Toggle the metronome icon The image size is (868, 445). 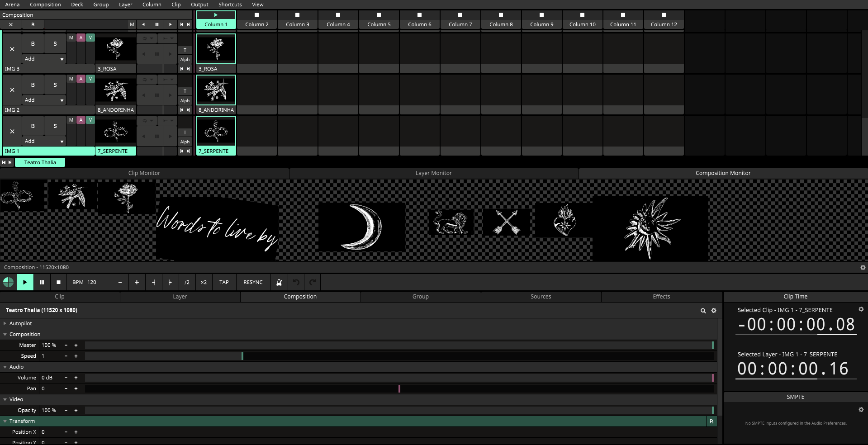tap(279, 282)
